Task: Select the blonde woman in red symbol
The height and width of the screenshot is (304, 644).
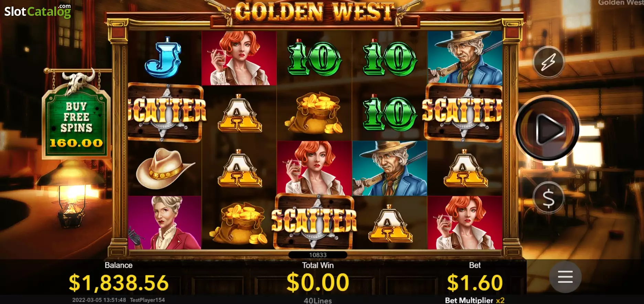Action: click(165, 222)
